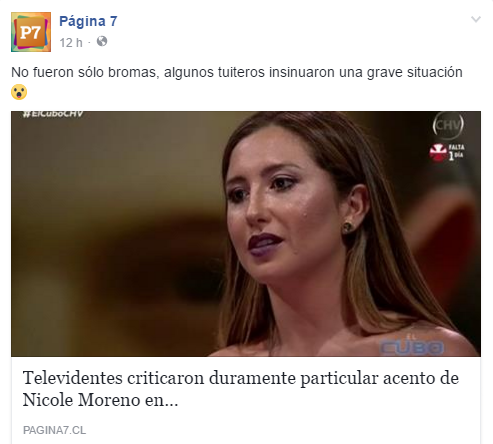The height and width of the screenshot is (444, 493).
Task: Open the Televidentes criticaron duramente headline
Action: [241, 389]
